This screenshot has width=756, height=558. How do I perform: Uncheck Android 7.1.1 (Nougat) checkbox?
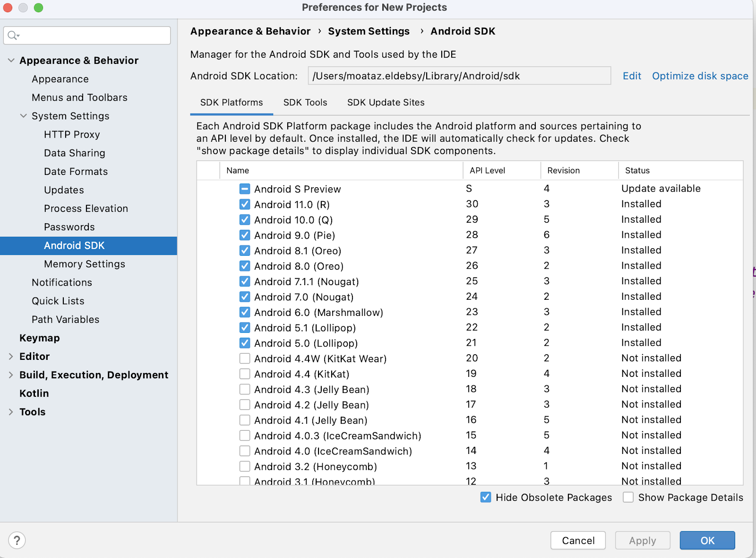click(245, 281)
